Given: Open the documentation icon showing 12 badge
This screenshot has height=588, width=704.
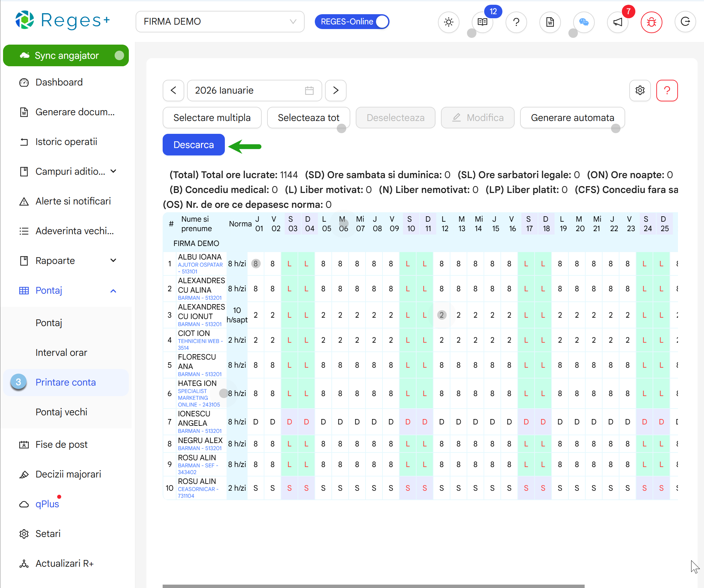Looking at the screenshot, I should coord(482,22).
